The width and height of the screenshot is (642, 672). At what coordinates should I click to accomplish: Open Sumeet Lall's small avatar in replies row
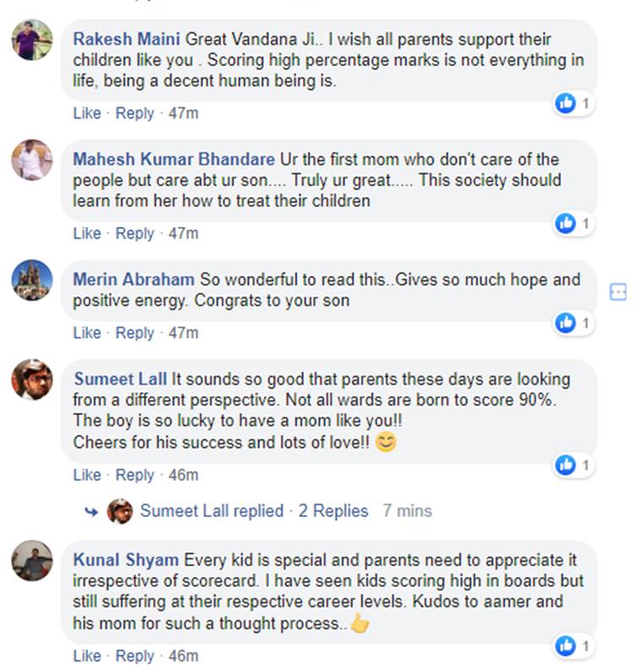tap(120, 511)
